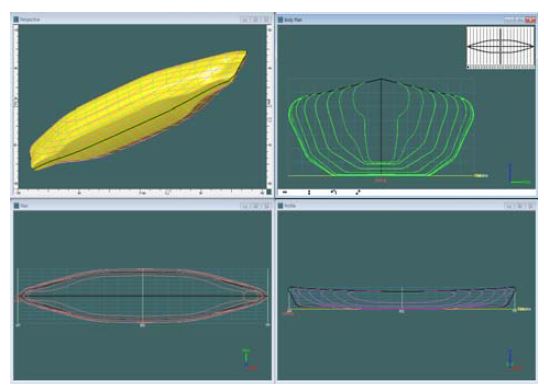Click the Body Plan title text
This screenshot has width=544, height=388.
point(293,20)
